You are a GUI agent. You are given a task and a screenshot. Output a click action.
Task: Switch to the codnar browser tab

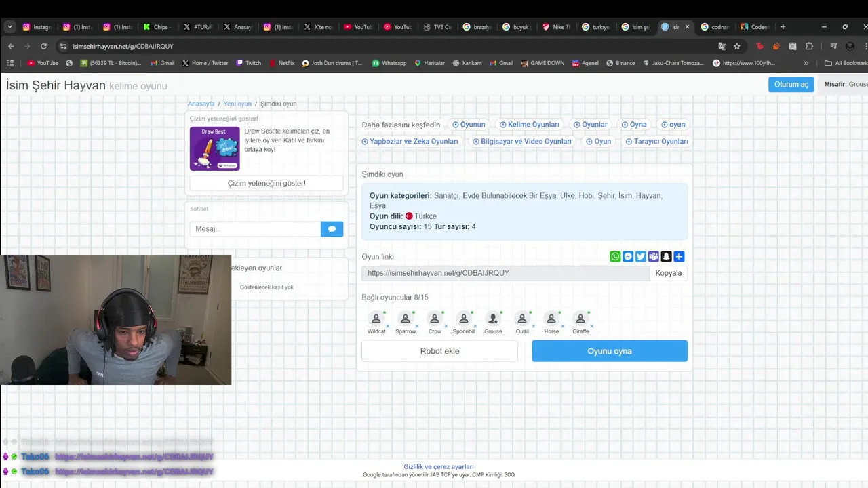click(715, 27)
